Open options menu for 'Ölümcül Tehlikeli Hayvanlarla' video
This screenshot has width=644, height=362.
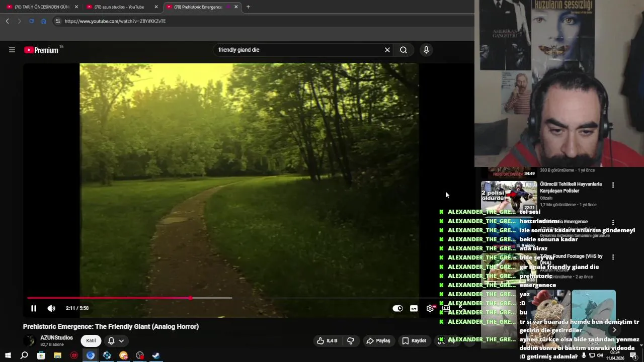(613, 185)
